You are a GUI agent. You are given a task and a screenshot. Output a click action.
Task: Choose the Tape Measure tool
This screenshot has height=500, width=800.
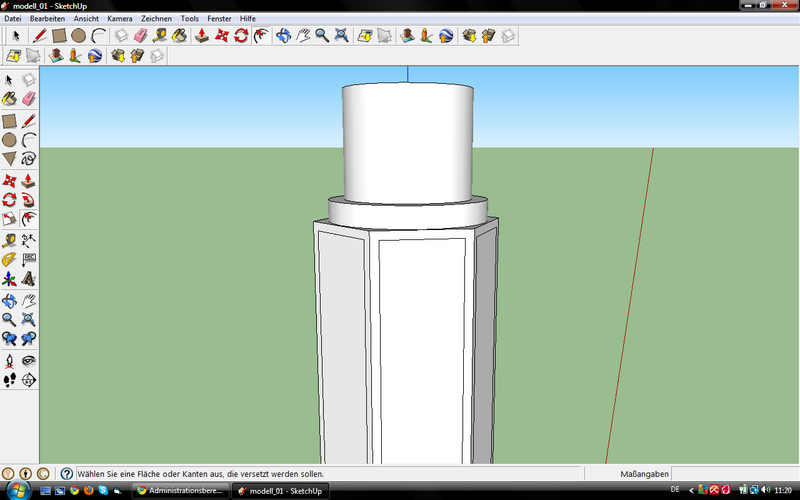pyautogui.click(x=9, y=240)
